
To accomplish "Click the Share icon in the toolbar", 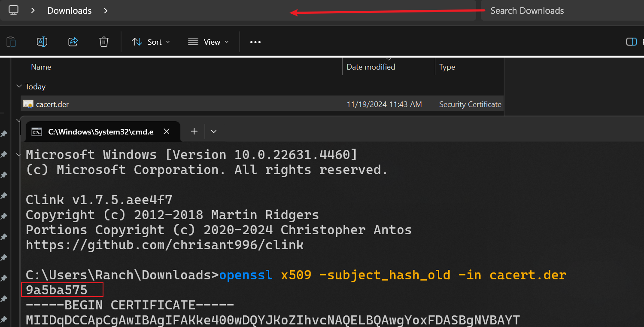I will (x=73, y=42).
